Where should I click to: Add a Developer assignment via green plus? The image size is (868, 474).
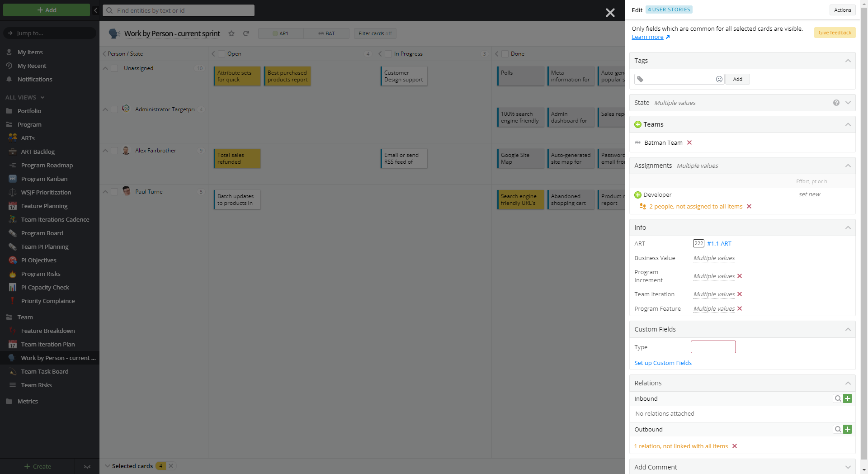638,194
